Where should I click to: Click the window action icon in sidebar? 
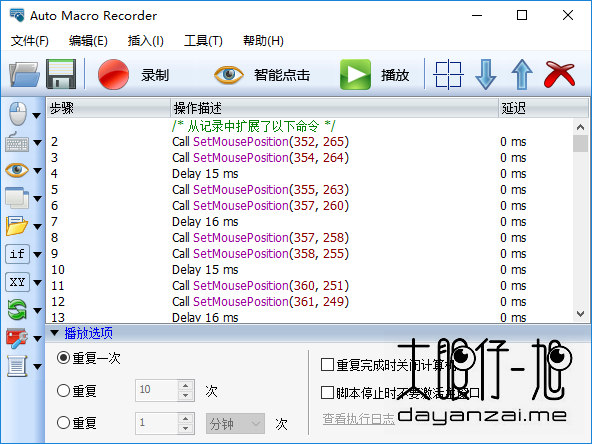(x=17, y=197)
